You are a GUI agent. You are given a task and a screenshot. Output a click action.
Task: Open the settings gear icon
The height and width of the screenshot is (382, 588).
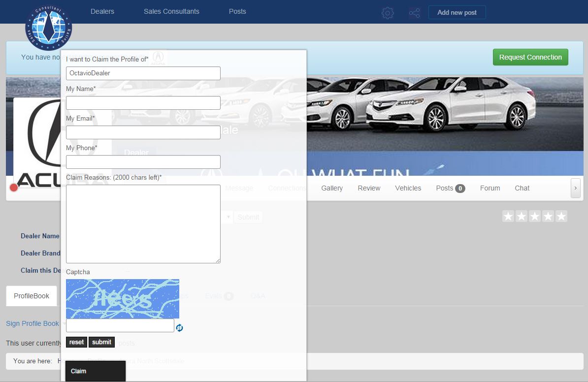point(388,13)
